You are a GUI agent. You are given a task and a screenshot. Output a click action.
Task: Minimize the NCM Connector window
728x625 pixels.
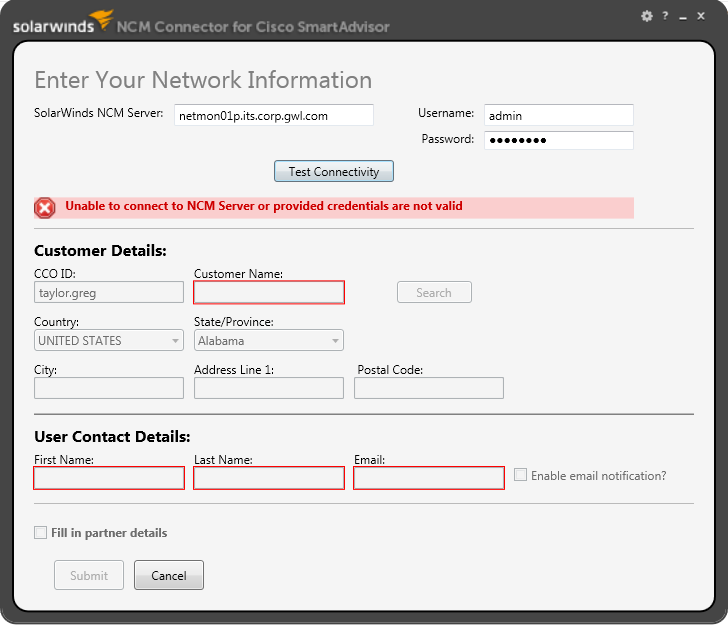point(683,18)
